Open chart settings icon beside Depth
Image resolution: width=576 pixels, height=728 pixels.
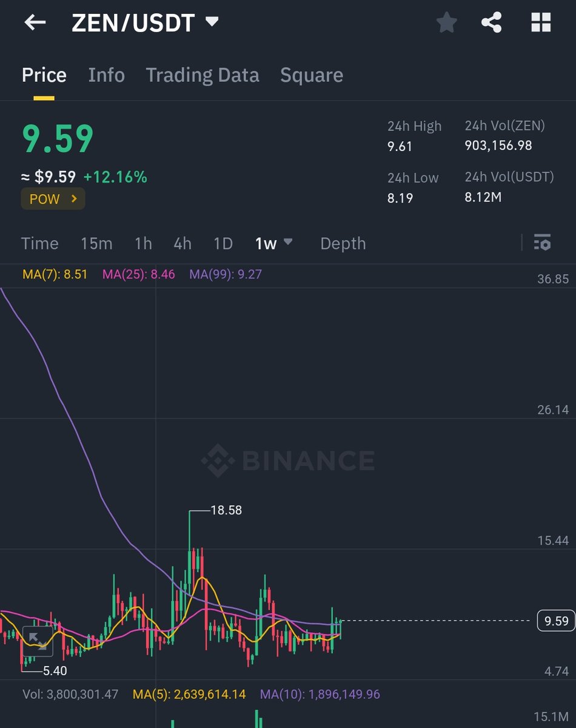pos(542,242)
